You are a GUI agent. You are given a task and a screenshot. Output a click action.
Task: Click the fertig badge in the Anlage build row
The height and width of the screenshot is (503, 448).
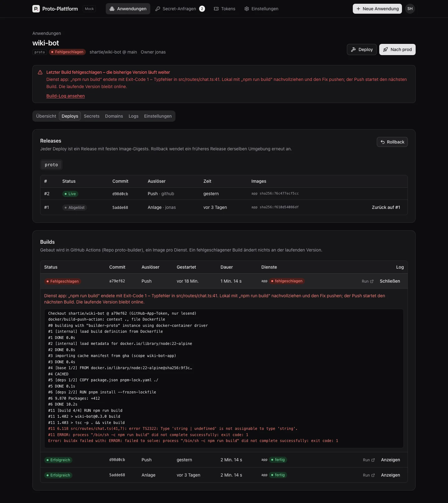pos(278,475)
